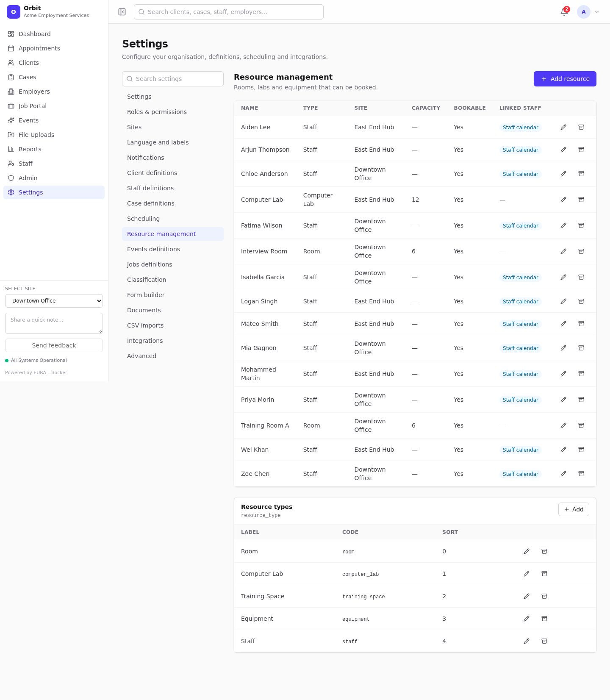Image resolution: width=610 pixels, height=700 pixels.
Task: Click the Search settings field
Action: pyautogui.click(x=173, y=79)
